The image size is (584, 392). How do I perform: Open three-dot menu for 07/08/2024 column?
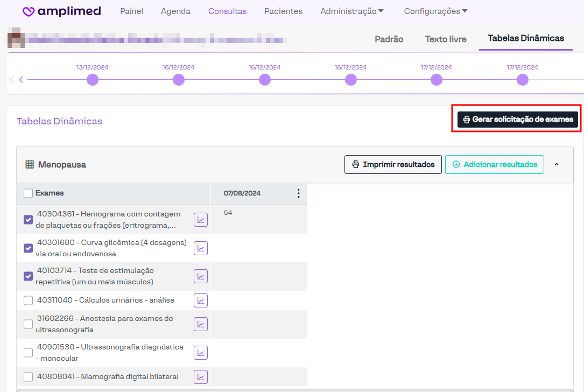click(x=298, y=193)
